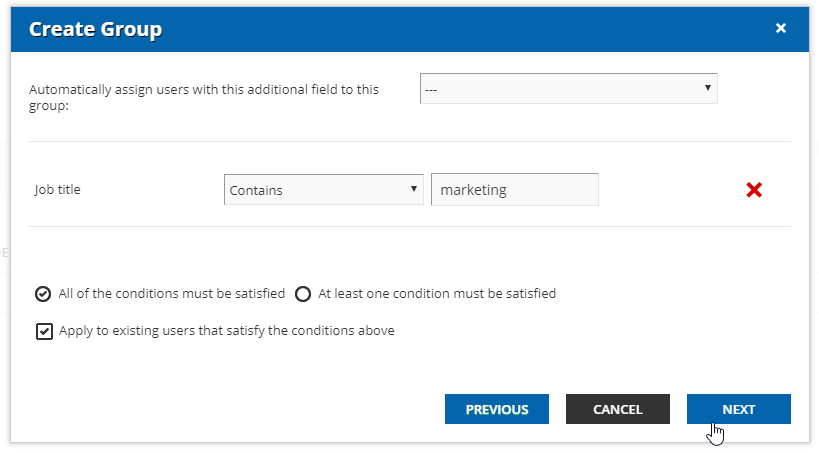Image resolution: width=819 pixels, height=453 pixels.
Task: Click the Create Group title text
Action: point(95,29)
